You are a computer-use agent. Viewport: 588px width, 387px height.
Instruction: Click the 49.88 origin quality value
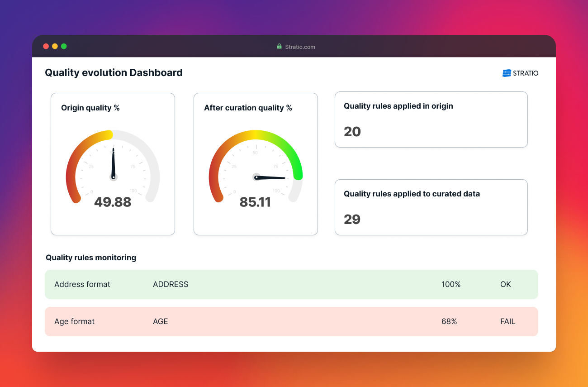(x=113, y=202)
